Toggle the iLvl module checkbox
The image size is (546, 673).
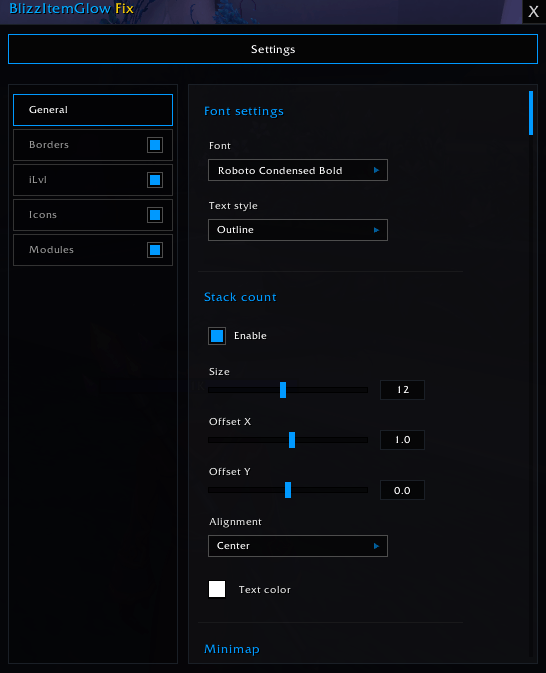point(155,180)
